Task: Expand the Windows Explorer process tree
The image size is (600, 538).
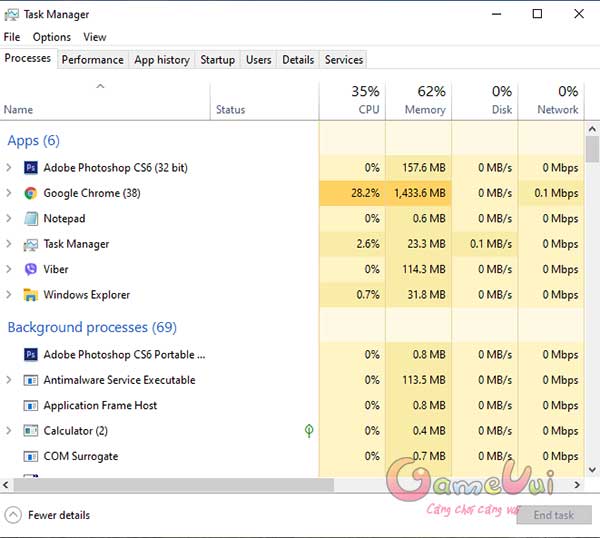Action: pos(9,295)
